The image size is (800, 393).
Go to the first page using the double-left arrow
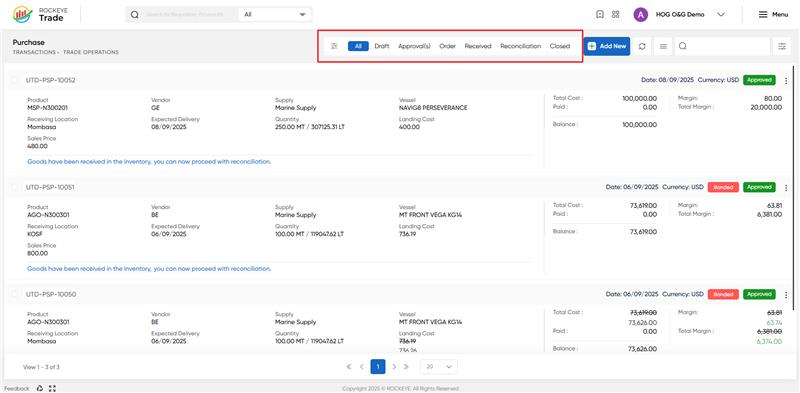(349, 366)
